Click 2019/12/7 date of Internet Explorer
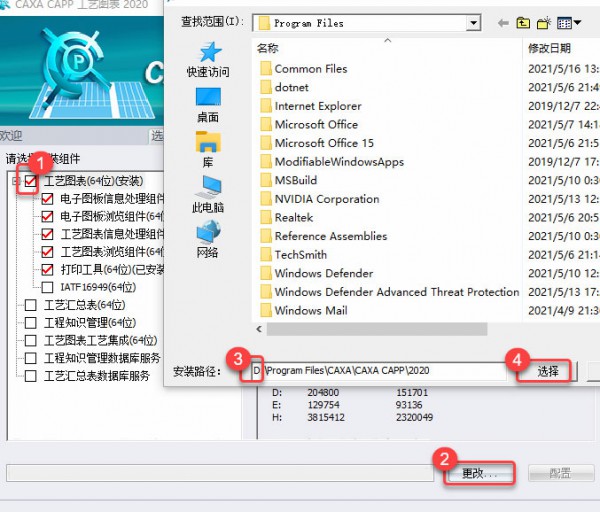 [x=564, y=106]
